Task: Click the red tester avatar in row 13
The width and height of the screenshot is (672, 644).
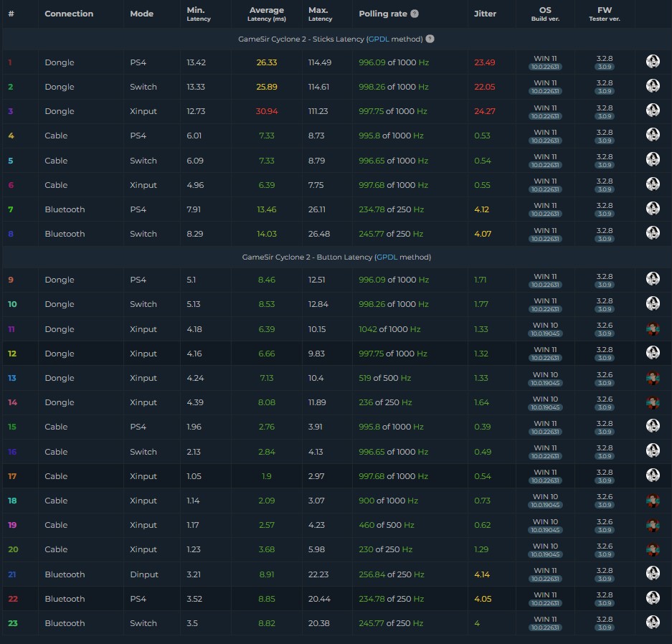Action: pos(653,378)
